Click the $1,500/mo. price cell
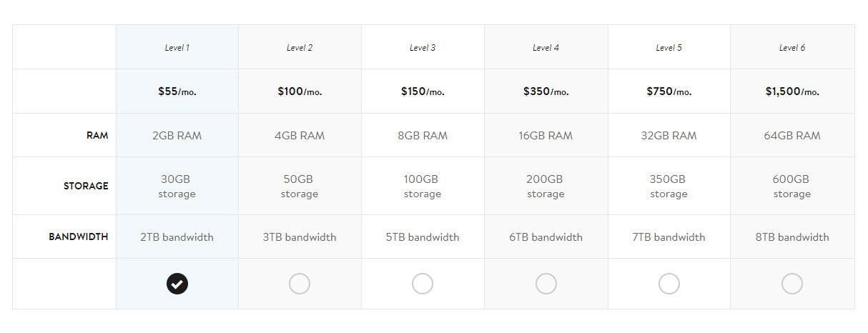Viewport: 868px width, 333px height. tap(792, 91)
